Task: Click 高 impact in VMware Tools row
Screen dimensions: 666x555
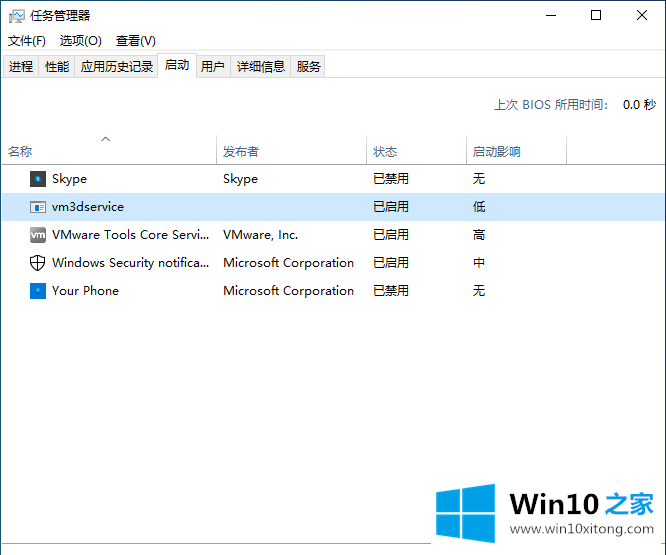Action: pos(479,235)
